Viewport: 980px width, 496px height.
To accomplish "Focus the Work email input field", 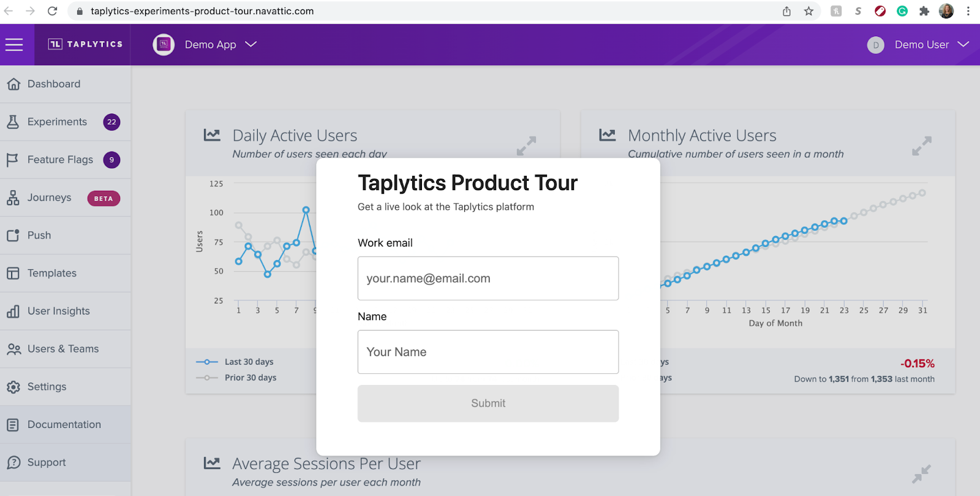I will click(488, 278).
